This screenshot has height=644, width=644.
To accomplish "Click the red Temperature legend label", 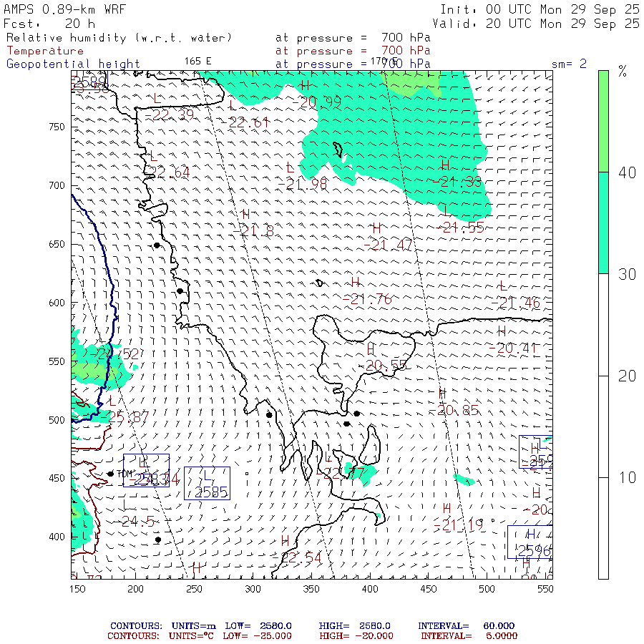I will [45, 51].
